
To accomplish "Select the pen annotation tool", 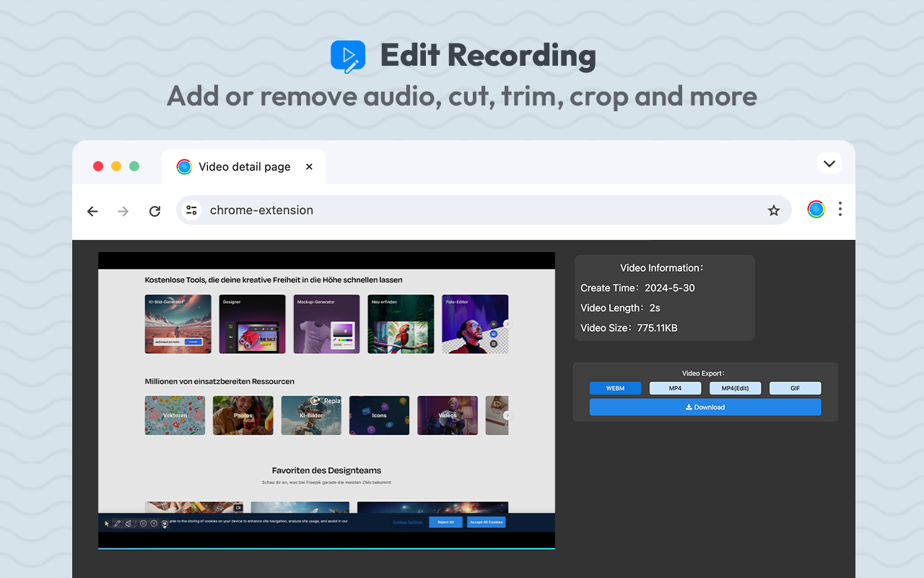I will pos(117,523).
